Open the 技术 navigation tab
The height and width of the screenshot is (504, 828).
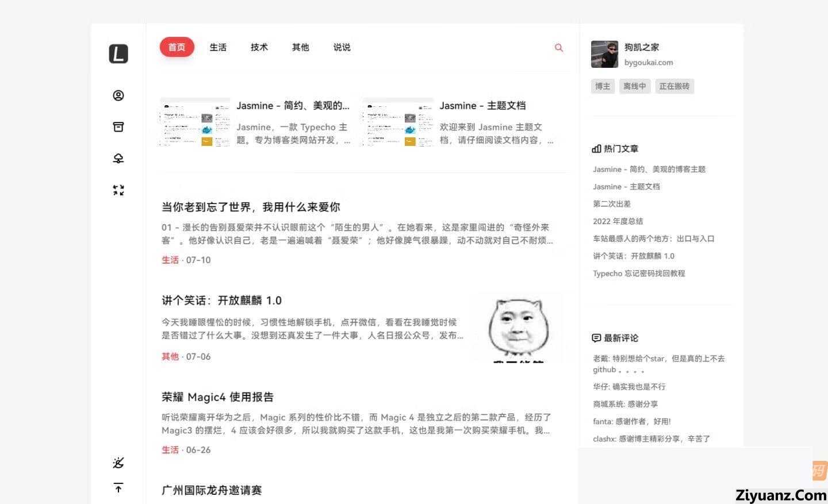point(259,47)
